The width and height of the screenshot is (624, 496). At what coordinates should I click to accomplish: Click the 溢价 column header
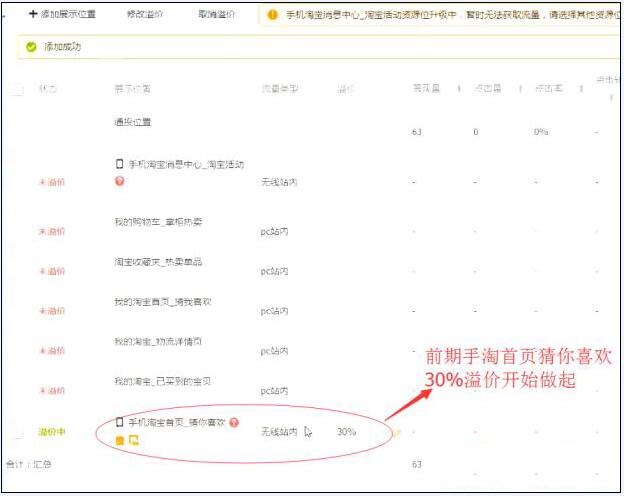coord(345,89)
